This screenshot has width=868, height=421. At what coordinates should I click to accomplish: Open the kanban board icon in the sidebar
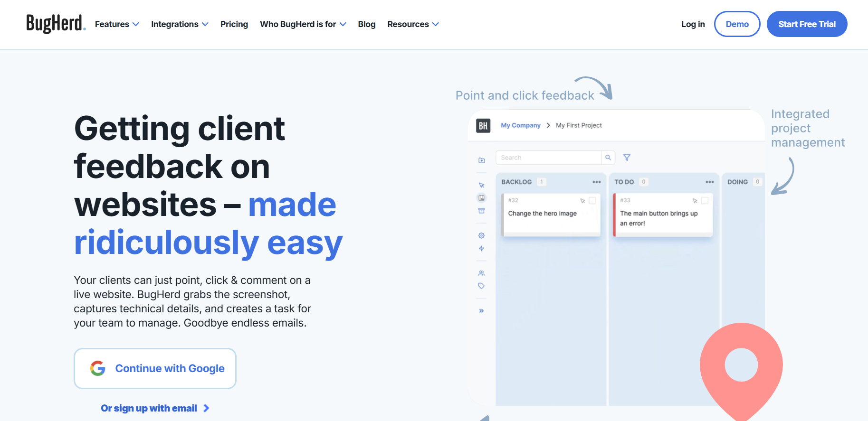tap(482, 198)
